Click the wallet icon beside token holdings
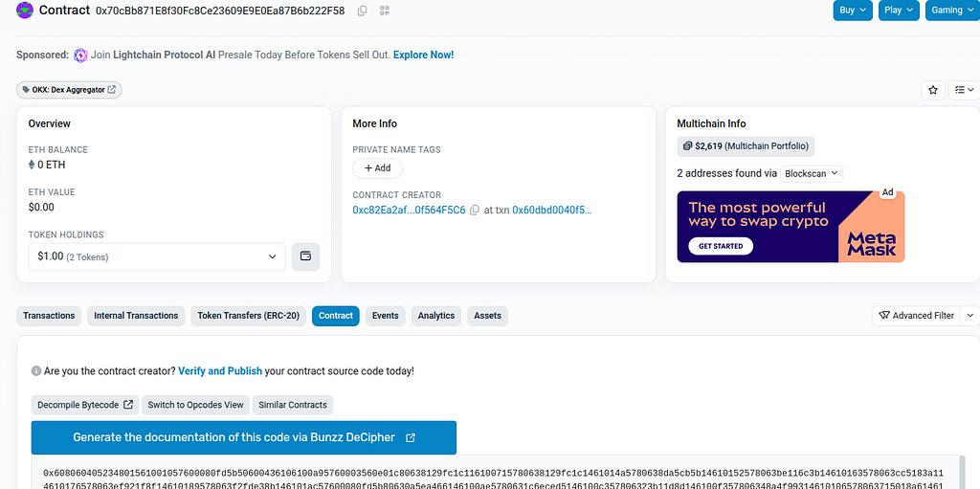 click(305, 256)
